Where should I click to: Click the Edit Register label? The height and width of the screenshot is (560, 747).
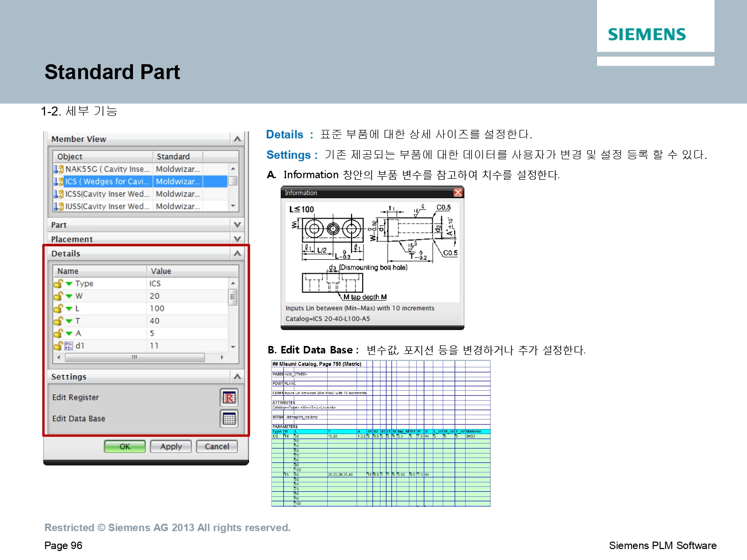point(76,397)
